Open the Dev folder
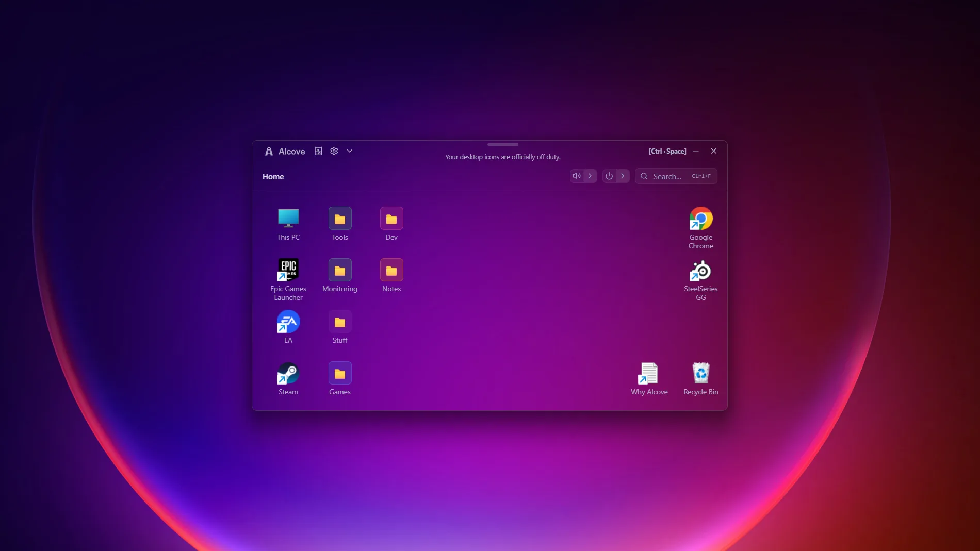980x551 pixels. pos(391,224)
